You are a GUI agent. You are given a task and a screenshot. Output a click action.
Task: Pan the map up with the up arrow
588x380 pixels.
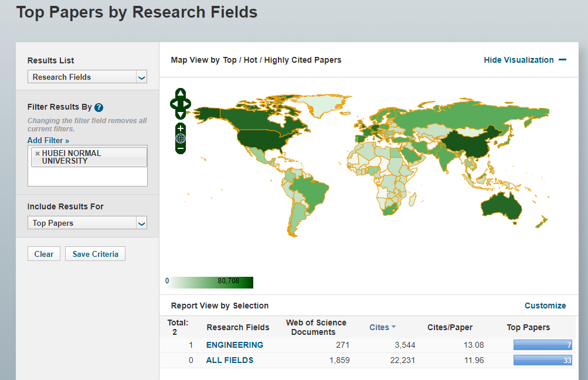pyautogui.click(x=181, y=94)
